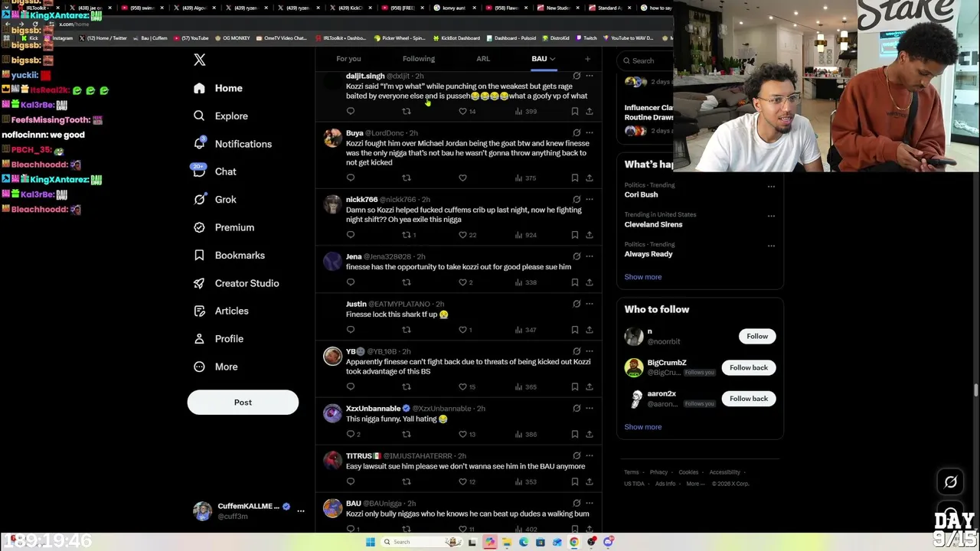This screenshot has width=980, height=551.
Task: Reply to the Justin tweet
Action: pos(351,330)
